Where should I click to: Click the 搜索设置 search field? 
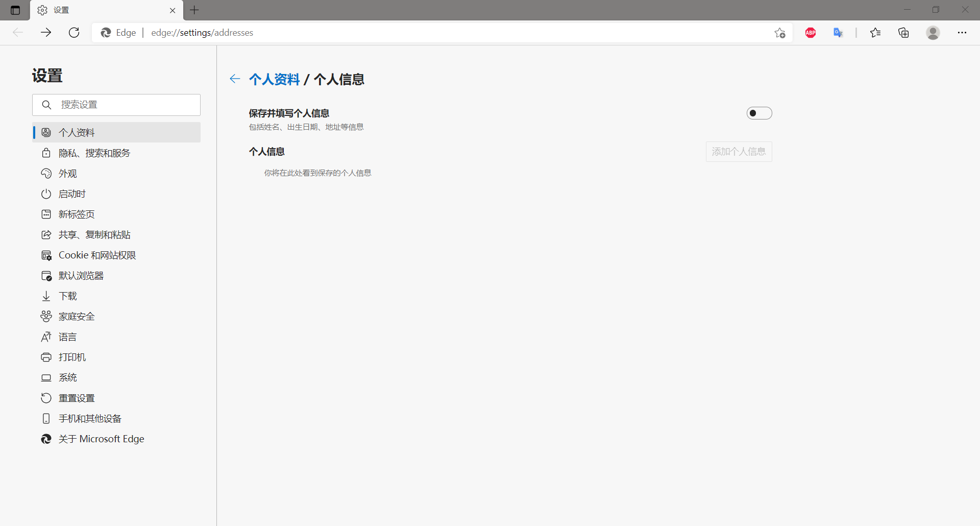click(x=116, y=105)
